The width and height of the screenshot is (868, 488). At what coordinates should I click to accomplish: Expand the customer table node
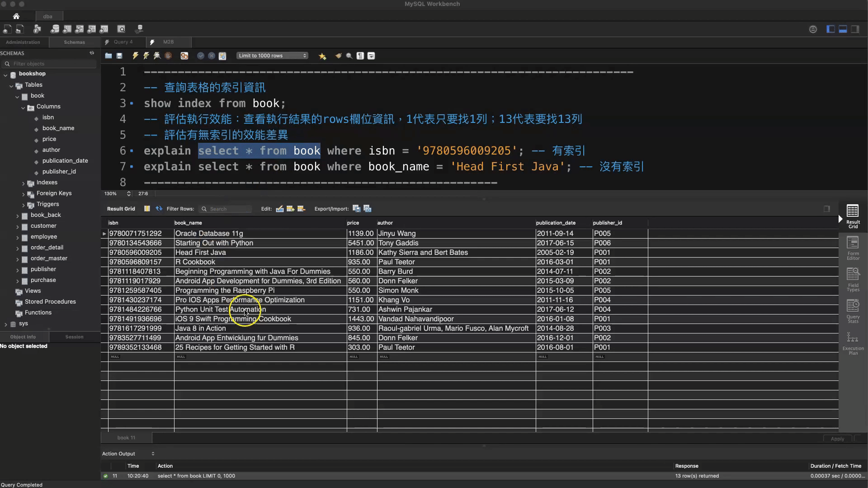click(18, 226)
